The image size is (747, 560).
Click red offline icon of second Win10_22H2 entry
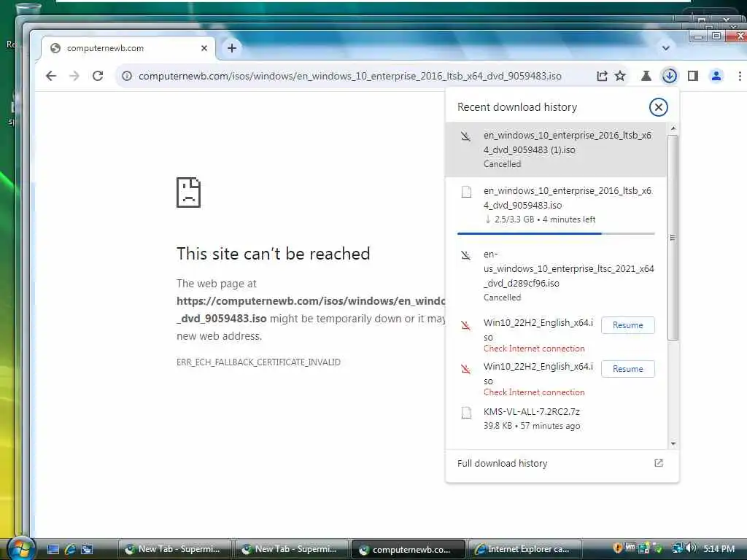[466, 369]
